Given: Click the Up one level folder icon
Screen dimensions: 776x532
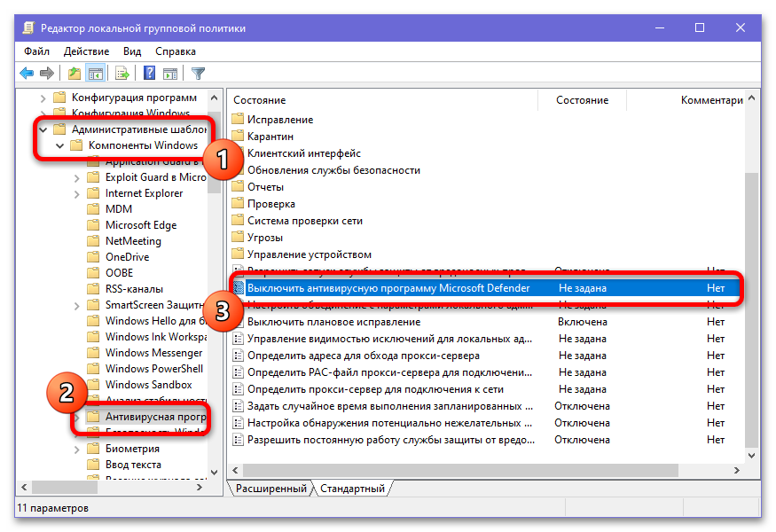Looking at the screenshot, I should tap(74, 74).
